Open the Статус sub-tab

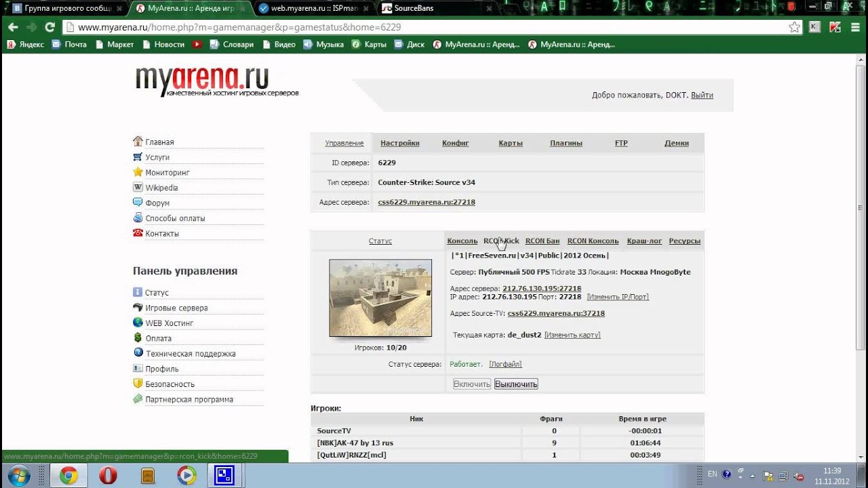(x=380, y=241)
